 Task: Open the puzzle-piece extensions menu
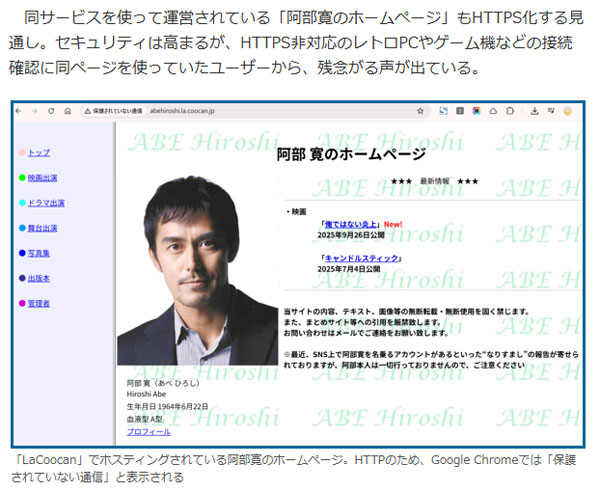[x=510, y=111]
